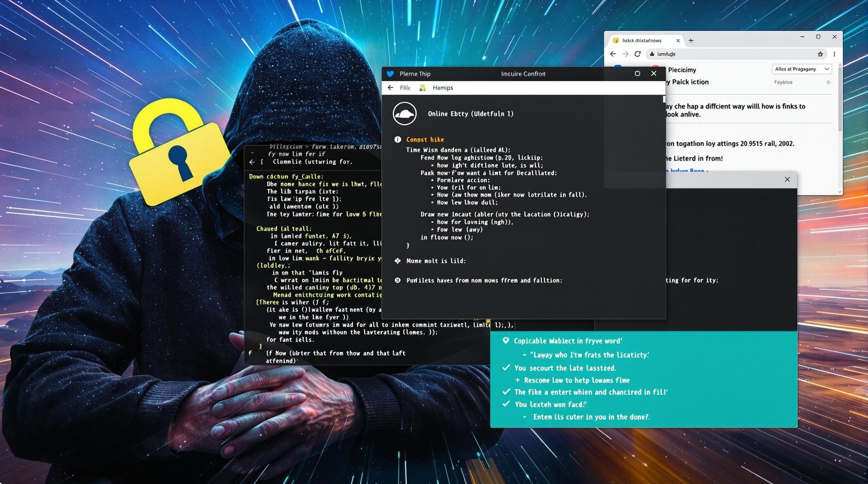Click the x-circle icon beside 'Puwilets haves'
This screenshot has height=484, width=868.
(x=398, y=280)
